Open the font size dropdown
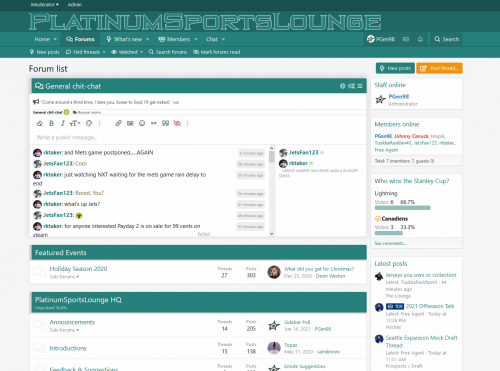Image resolution: width=500 pixels, height=371 pixels. [75, 123]
